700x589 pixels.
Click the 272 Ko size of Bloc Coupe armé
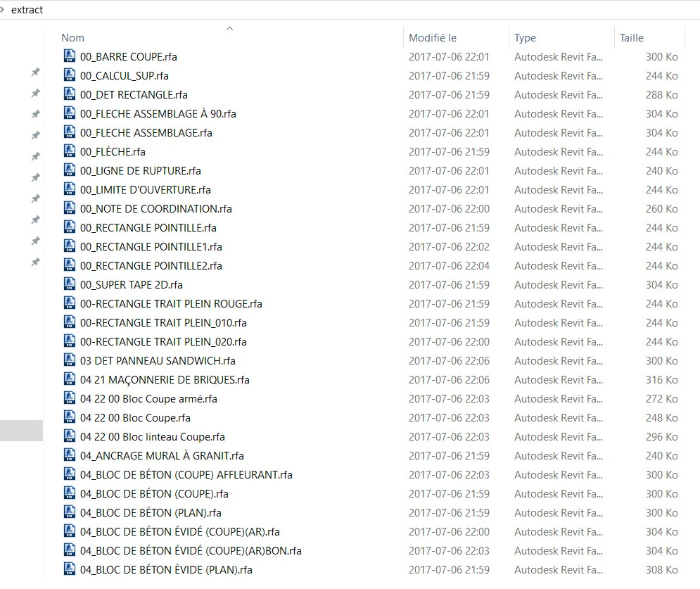661,398
